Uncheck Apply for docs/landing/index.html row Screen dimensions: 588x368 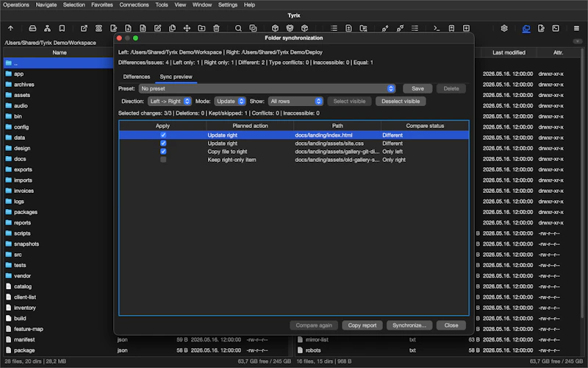tap(163, 135)
